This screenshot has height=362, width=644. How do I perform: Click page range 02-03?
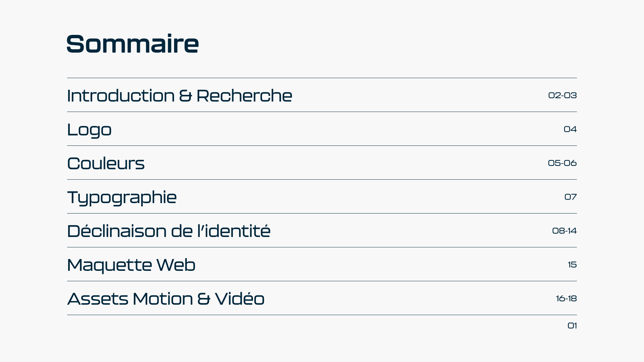562,96
